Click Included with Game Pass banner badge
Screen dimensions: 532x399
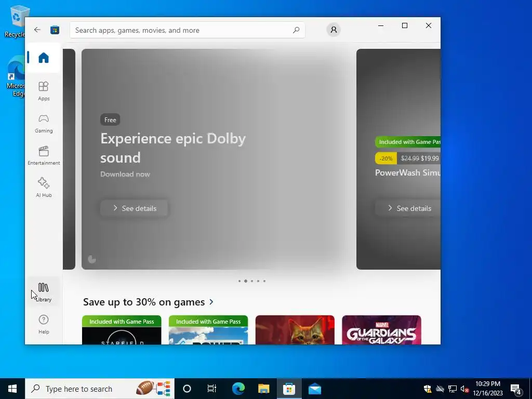(x=408, y=142)
